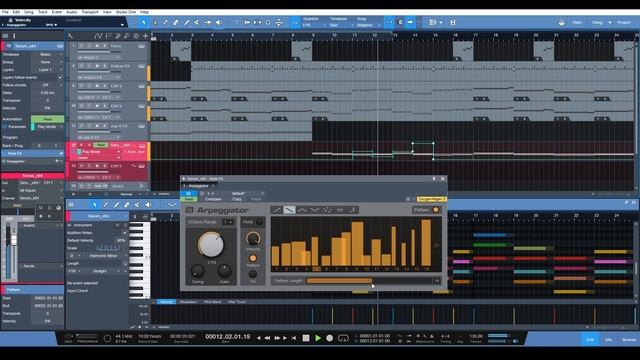
Task: Open the Arpeggiator device selector dropdown
Action: [x=199, y=186]
